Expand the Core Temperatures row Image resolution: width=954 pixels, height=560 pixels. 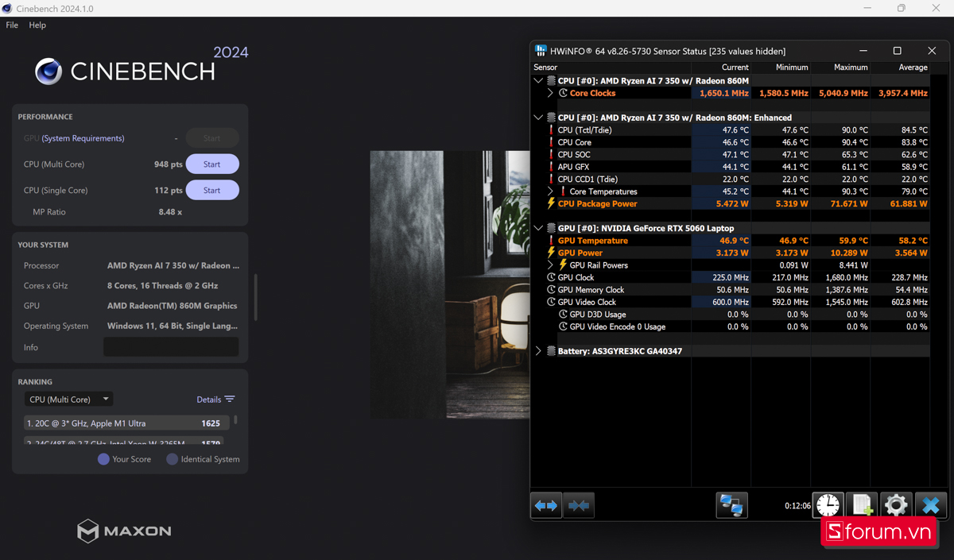pos(550,191)
